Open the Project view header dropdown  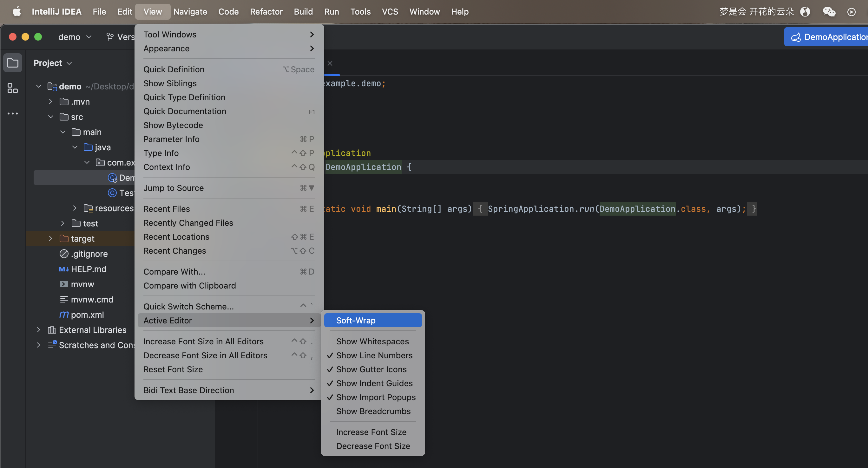point(53,63)
